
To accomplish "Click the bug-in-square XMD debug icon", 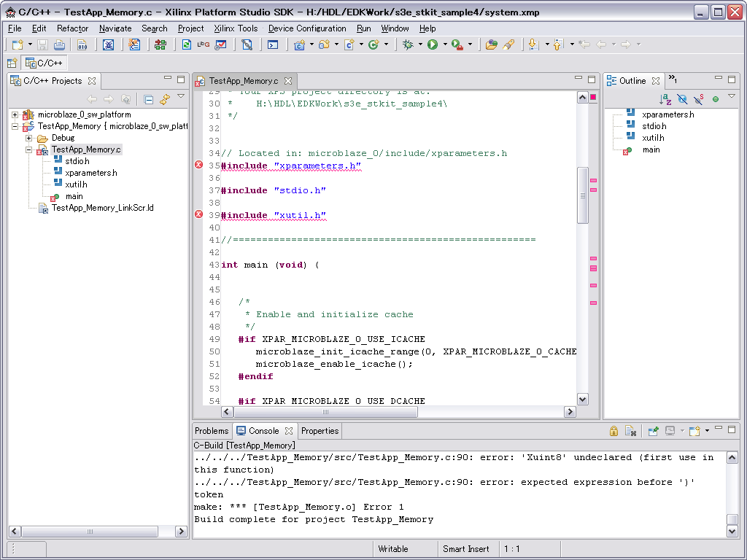I will pyautogui.click(x=108, y=44).
